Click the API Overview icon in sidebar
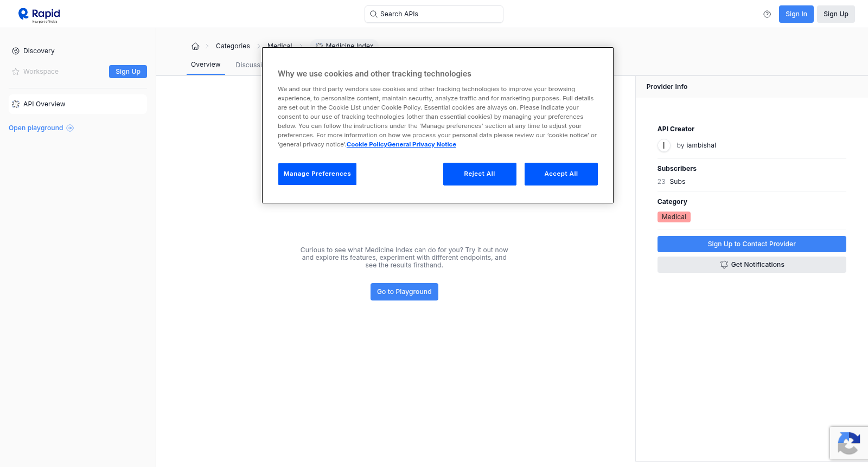Image resolution: width=868 pixels, height=467 pixels. [16, 104]
